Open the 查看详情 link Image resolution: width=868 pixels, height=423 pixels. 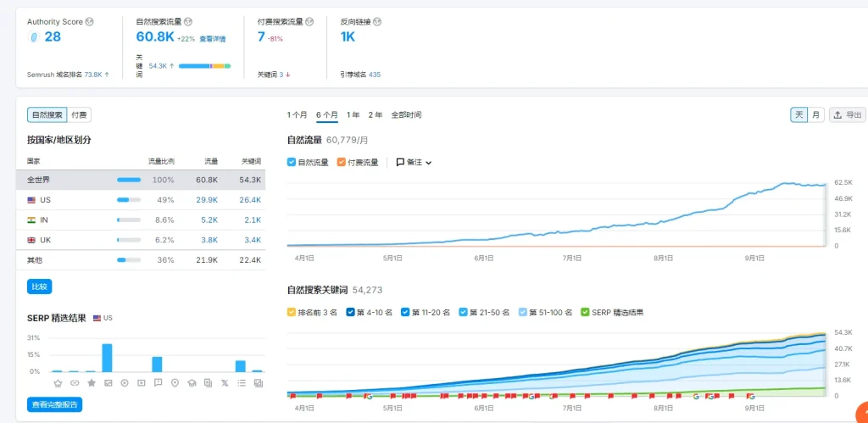coord(213,39)
